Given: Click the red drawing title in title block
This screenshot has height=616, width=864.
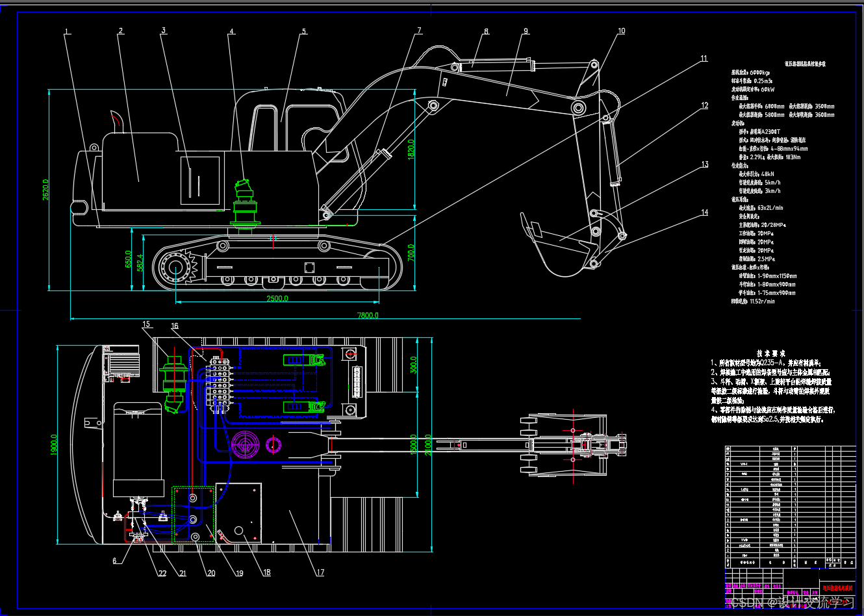Looking at the screenshot, I should coord(839,587).
